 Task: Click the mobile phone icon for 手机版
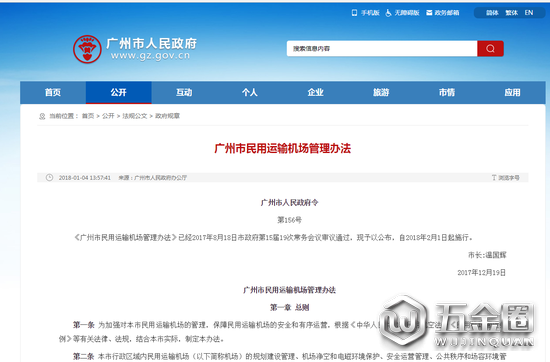(x=354, y=13)
